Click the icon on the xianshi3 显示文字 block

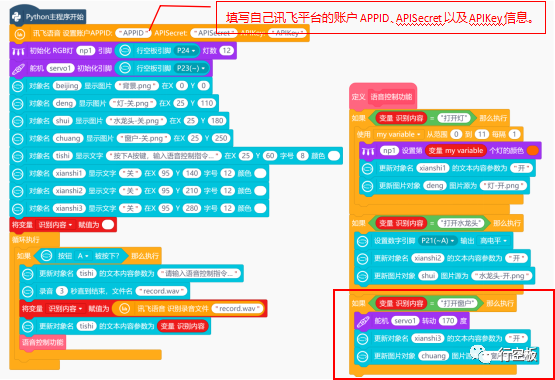click(18, 209)
